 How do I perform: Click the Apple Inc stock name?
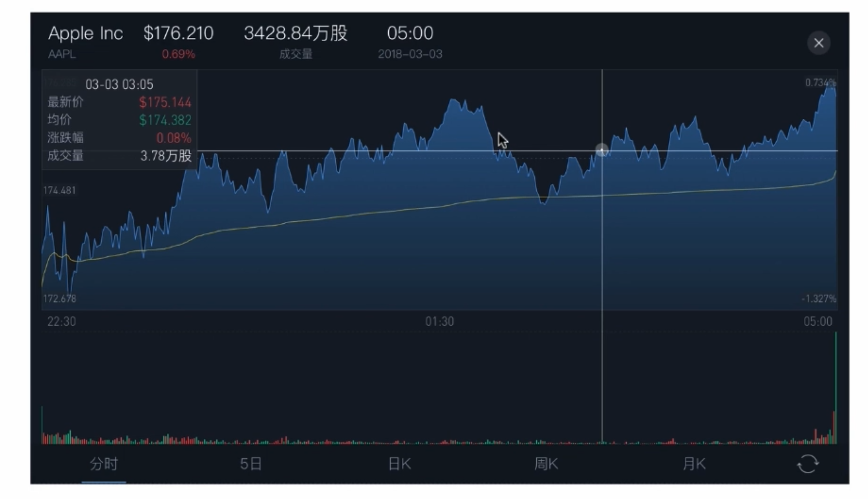[86, 33]
